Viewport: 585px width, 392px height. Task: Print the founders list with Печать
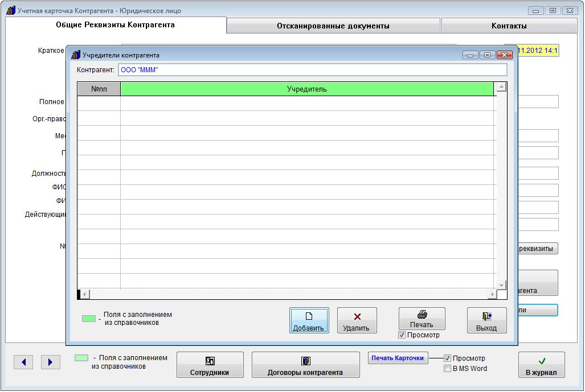coord(422,319)
